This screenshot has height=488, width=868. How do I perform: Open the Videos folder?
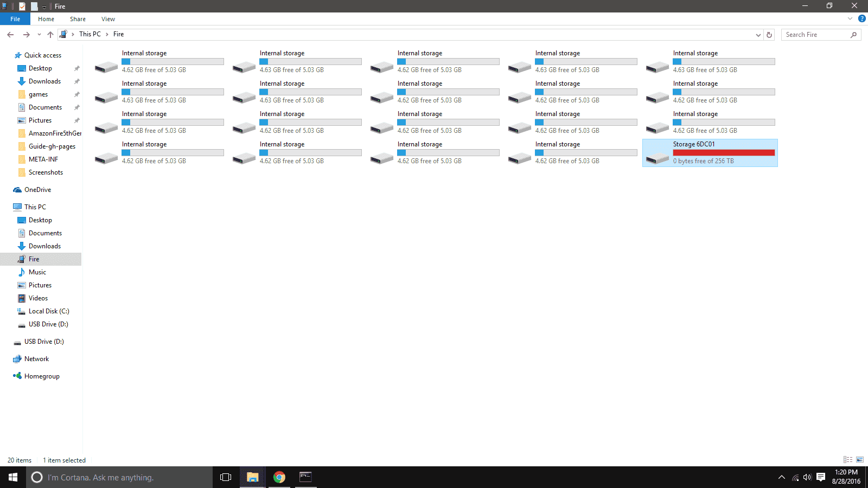tap(38, 298)
